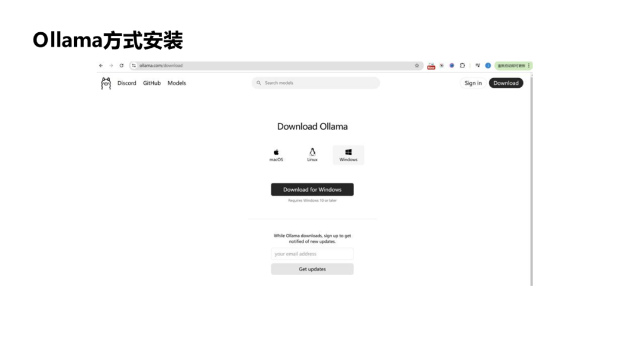Screen dimensions: 644x363
Task: Open the Models page
Action: click(177, 83)
